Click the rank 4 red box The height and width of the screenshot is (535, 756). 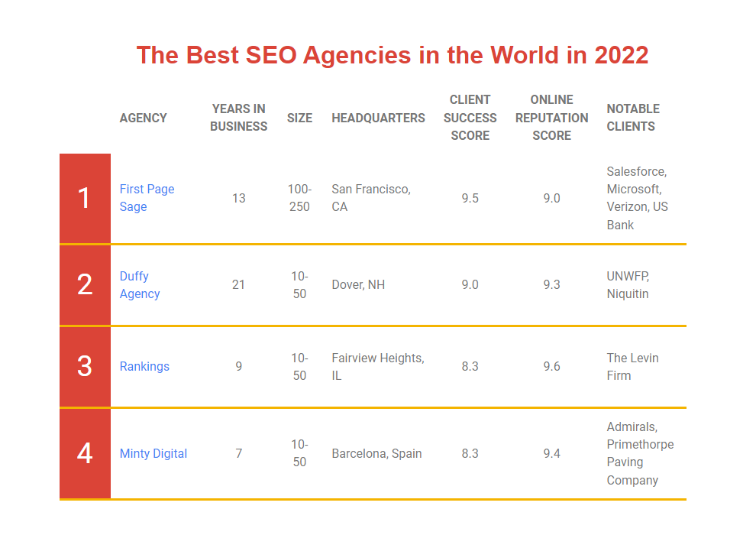[85, 453]
